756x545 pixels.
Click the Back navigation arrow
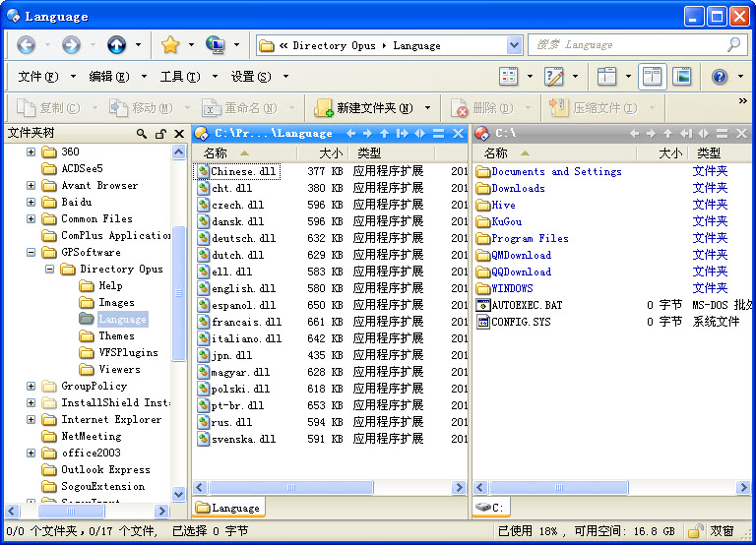pyautogui.click(x=26, y=45)
